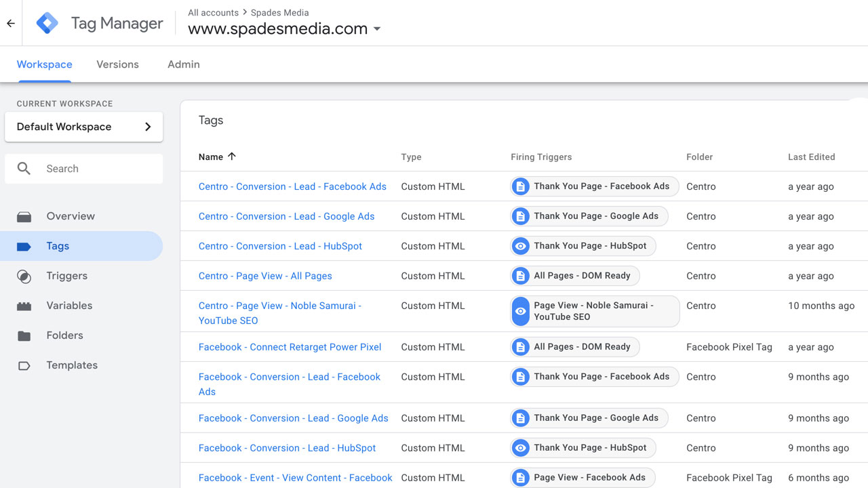The height and width of the screenshot is (488, 868).
Task: Open tag Centro - Conversion - Lead - HubSpot
Action: coord(280,246)
